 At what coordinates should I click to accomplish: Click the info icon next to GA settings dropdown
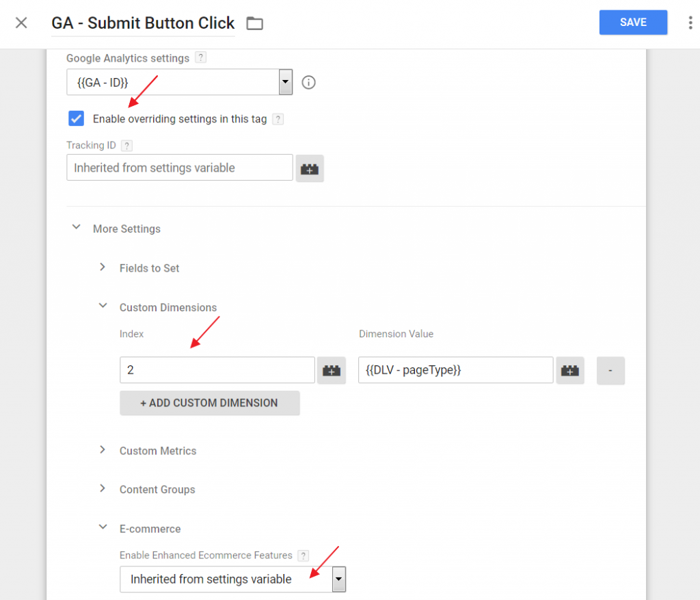coord(309,83)
